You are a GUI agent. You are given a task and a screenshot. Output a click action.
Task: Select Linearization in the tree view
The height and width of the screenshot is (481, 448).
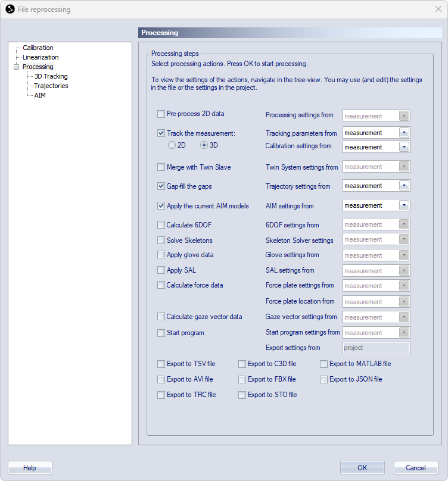[x=41, y=57]
